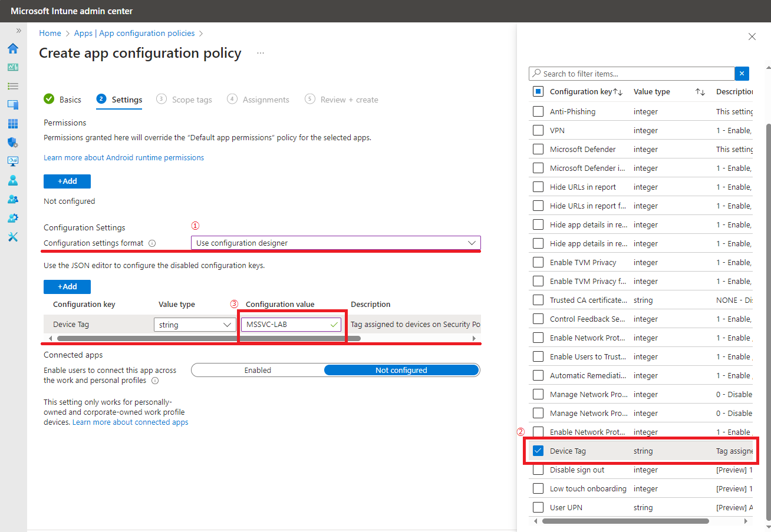
Task: Open Learn more about connected apps link
Action: click(x=130, y=422)
